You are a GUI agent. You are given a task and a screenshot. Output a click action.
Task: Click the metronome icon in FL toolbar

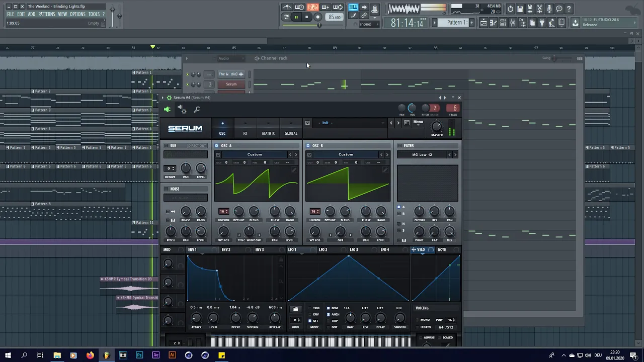point(287,7)
